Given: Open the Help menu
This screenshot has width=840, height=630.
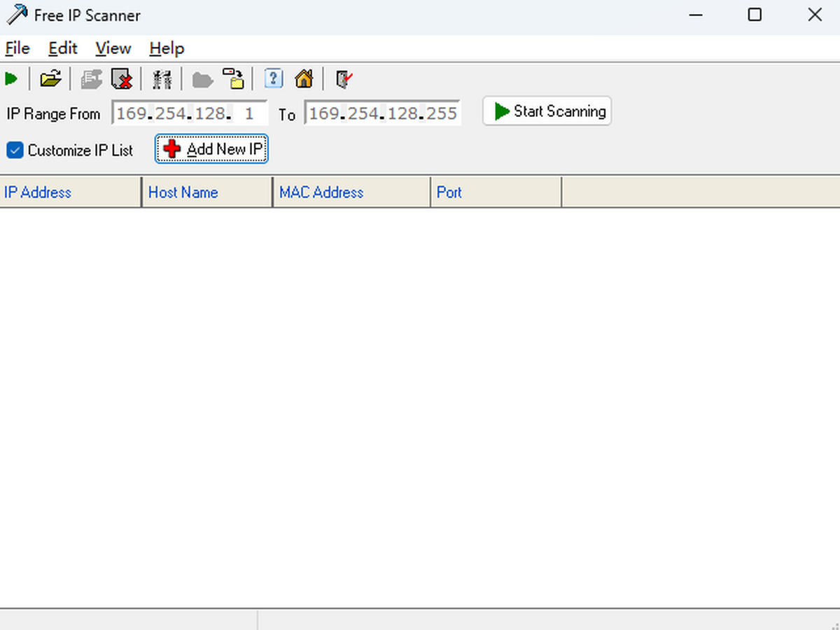Looking at the screenshot, I should point(167,48).
